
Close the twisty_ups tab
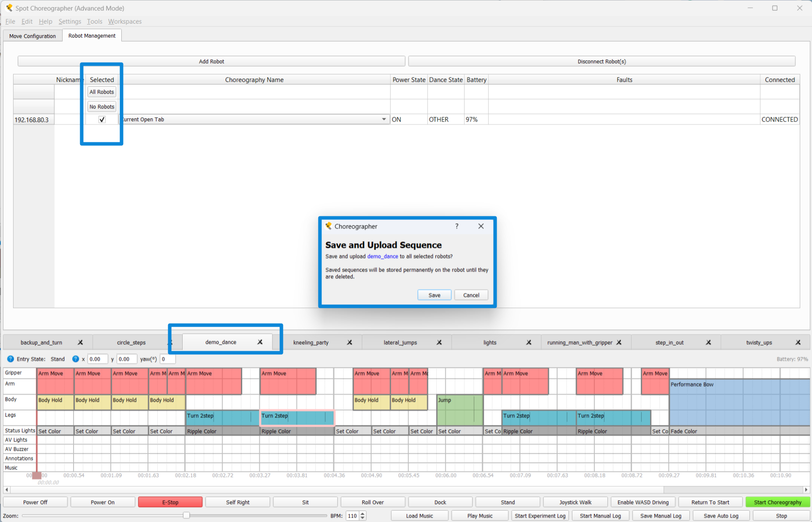[x=798, y=342]
